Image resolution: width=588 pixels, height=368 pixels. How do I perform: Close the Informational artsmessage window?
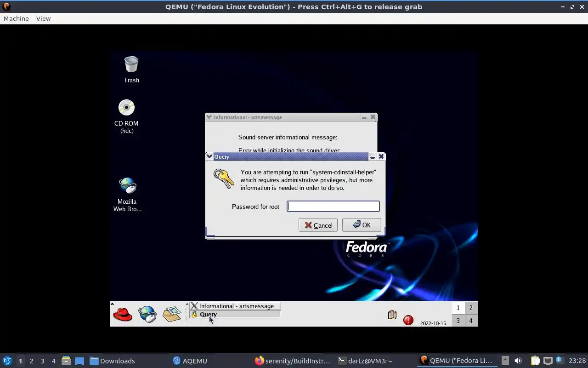click(373, 117)
